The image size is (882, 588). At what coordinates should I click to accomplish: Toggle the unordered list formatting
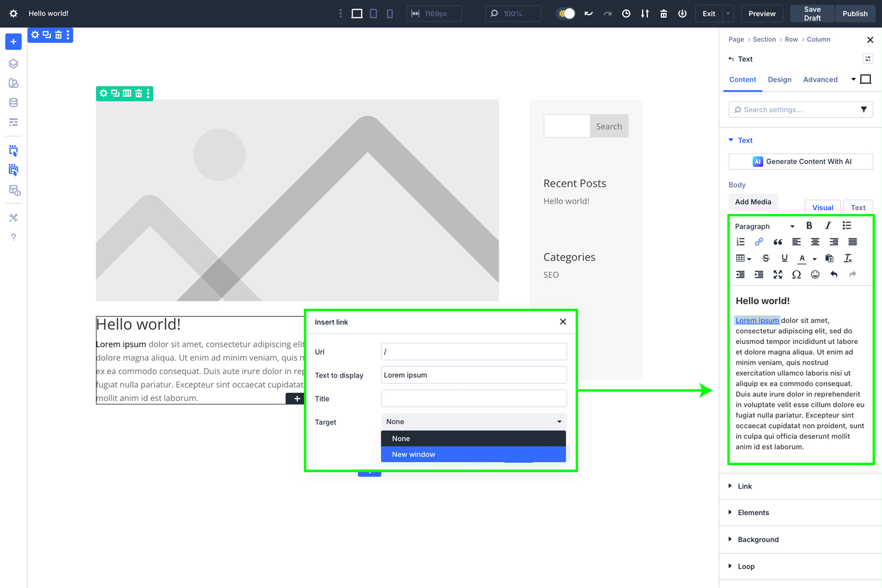tap(847, 225)
